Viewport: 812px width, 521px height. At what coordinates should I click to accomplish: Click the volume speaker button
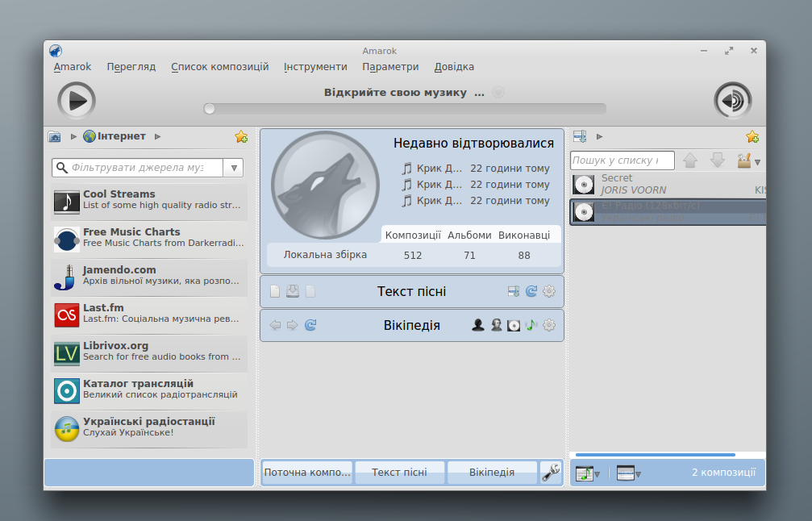tap(733, 101)
